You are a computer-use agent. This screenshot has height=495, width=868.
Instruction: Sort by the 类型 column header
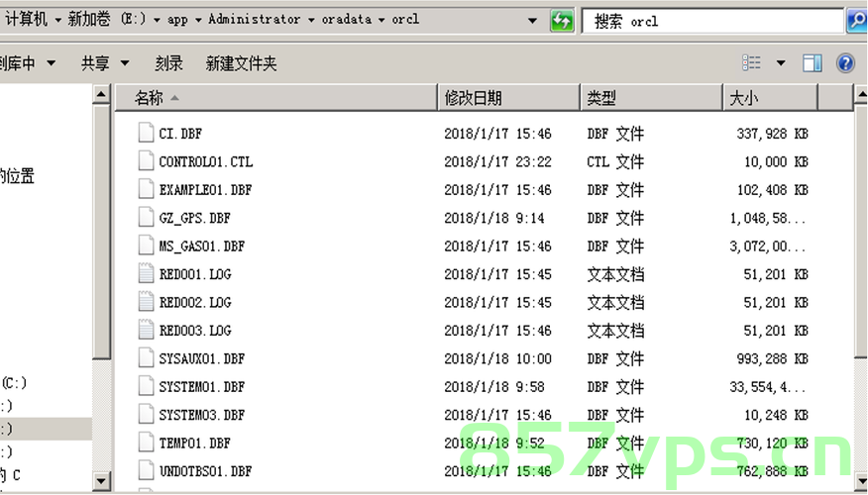click(x=651, y=98)
